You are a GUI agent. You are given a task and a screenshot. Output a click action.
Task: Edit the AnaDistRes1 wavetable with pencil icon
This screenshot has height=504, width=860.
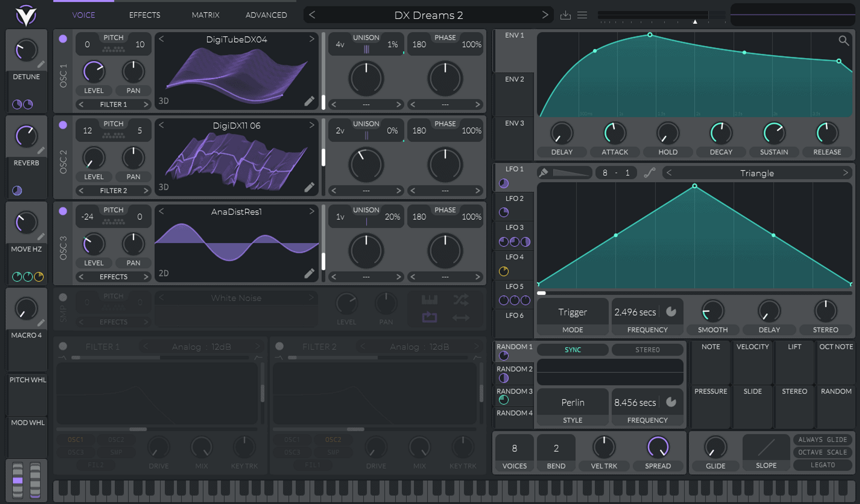coord(309,273)
